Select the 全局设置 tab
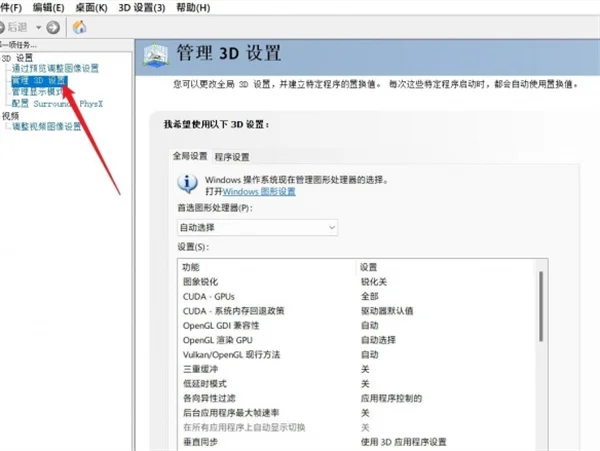The height and width of the screenshot is (451, 600). (x=190, y=156)
